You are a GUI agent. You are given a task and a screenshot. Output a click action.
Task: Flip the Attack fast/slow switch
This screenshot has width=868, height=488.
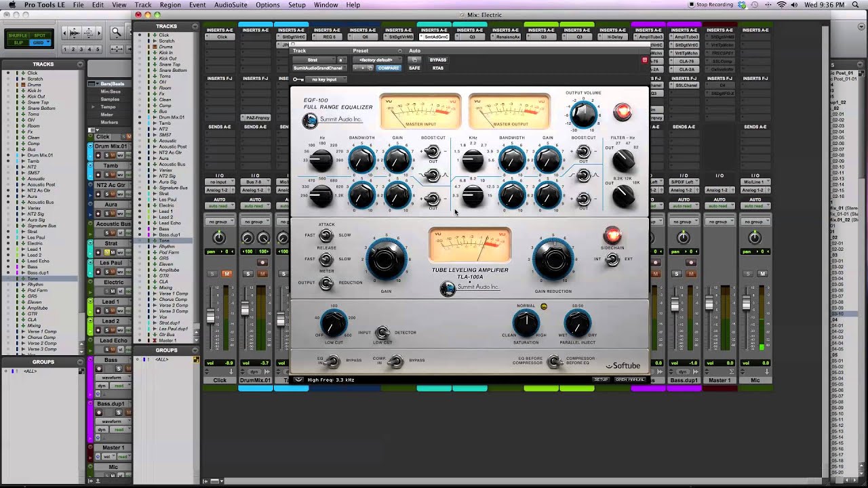coord(326,235)
